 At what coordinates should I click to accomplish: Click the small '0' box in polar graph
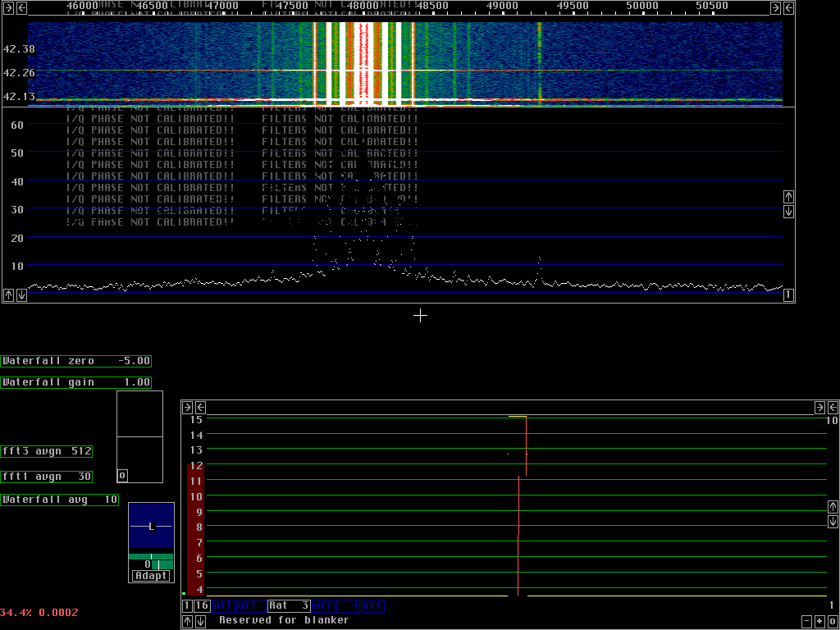point(122,476)
